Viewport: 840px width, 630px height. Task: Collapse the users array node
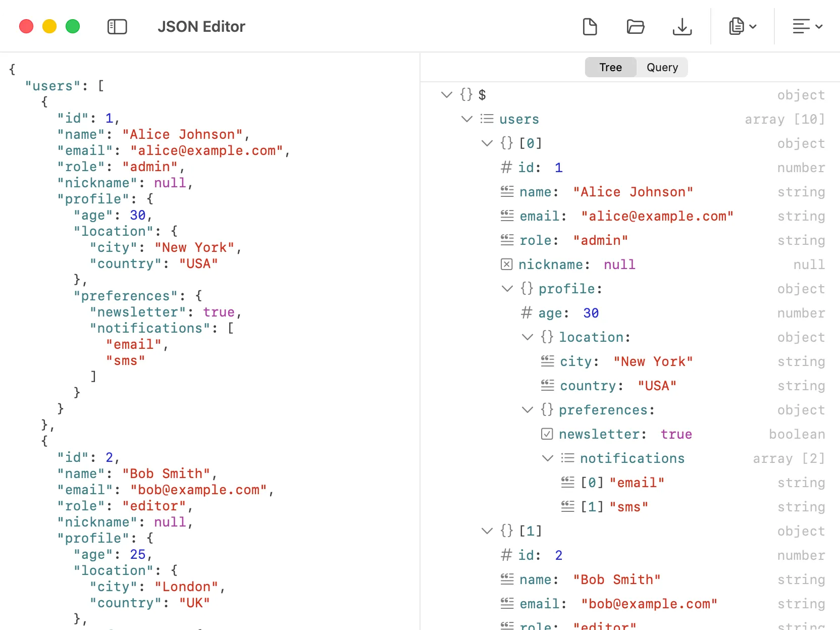[466, 119]
